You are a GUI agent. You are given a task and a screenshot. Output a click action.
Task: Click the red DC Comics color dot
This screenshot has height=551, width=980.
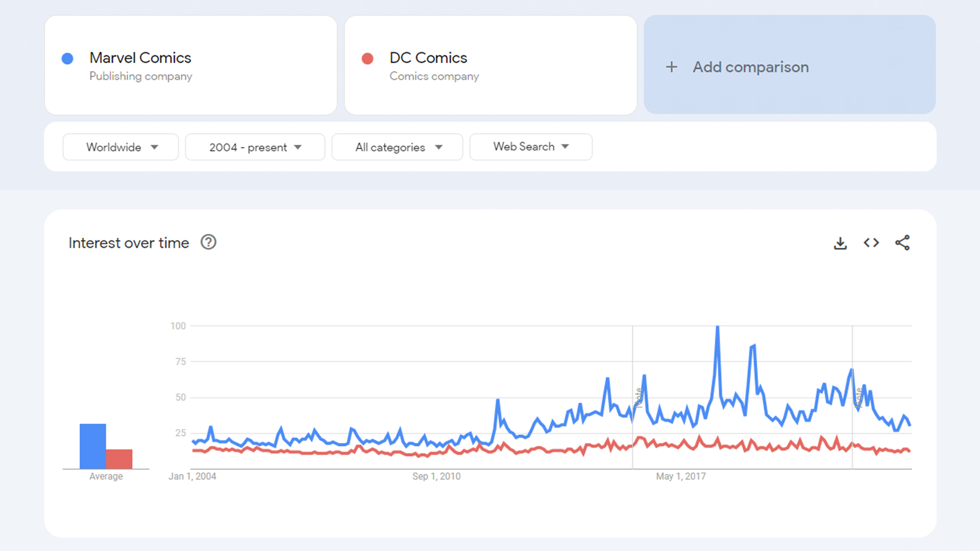tap(367, 59)
